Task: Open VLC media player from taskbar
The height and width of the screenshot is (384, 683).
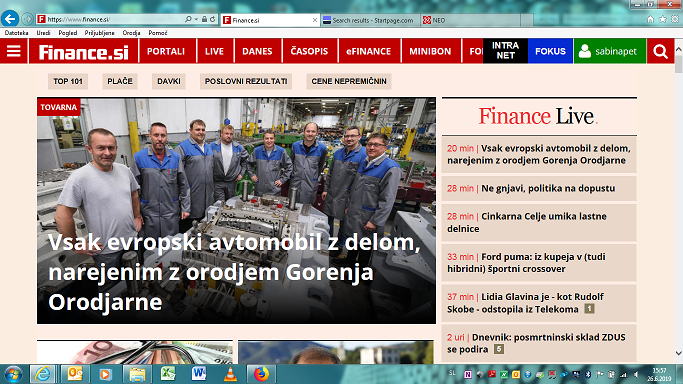Action: tap(230, 374)
